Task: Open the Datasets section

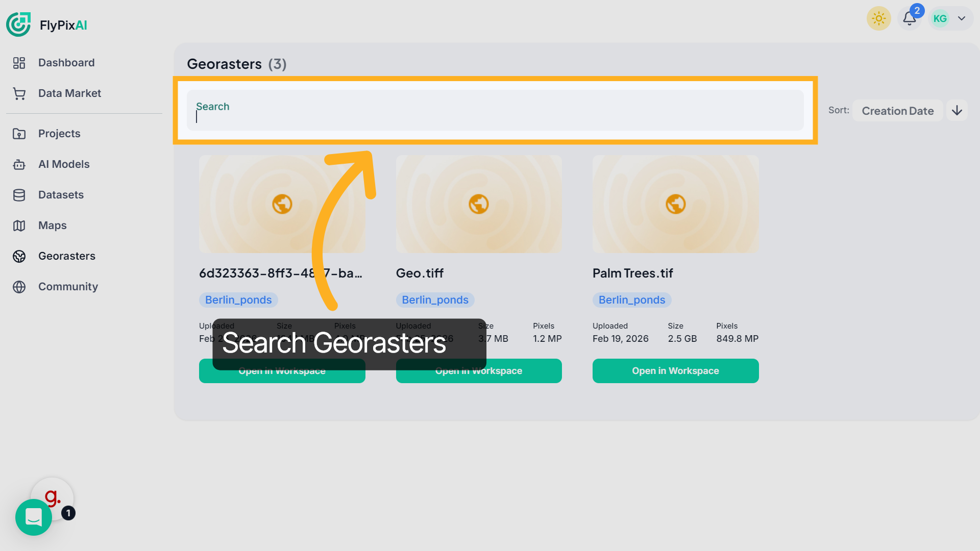Action: (x=61, y=195)
